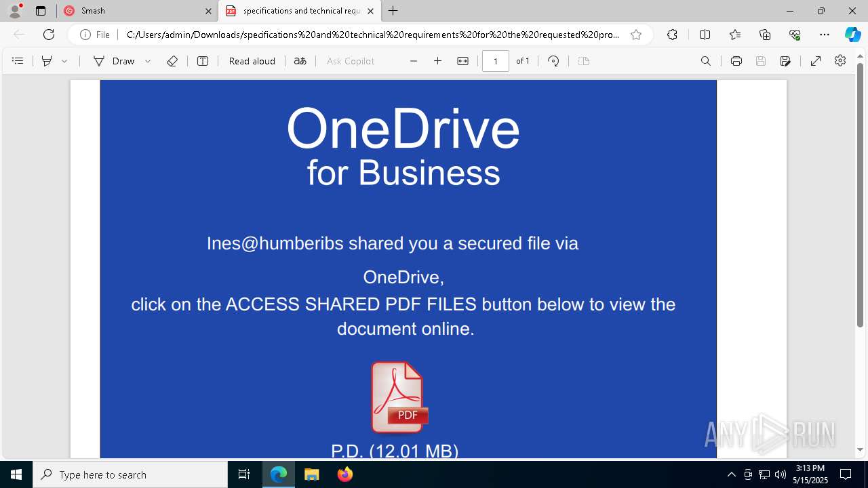Screen dimensions: 868x488
Task: Click the page number field
Action: (x=496, y=61)
